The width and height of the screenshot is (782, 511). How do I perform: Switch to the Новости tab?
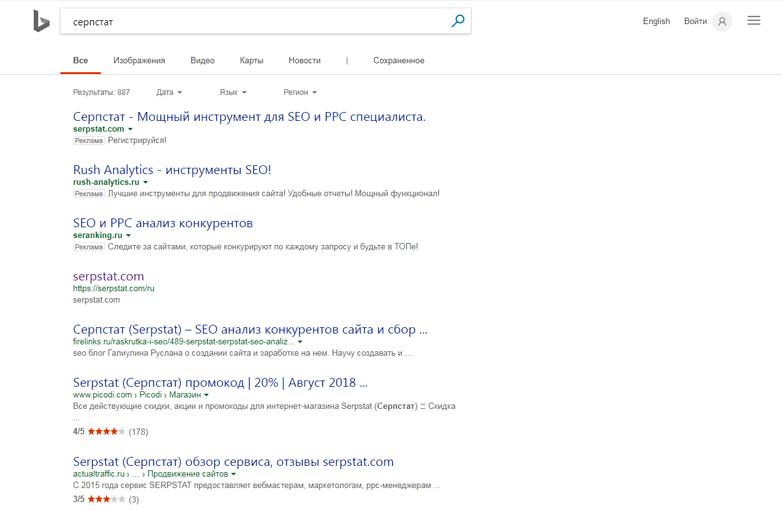[x=305, y=60]
